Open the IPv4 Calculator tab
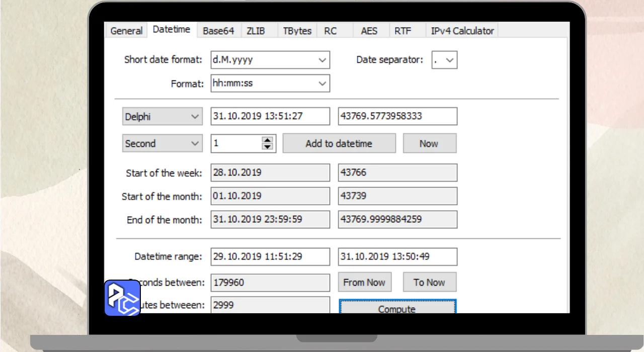 462,31
